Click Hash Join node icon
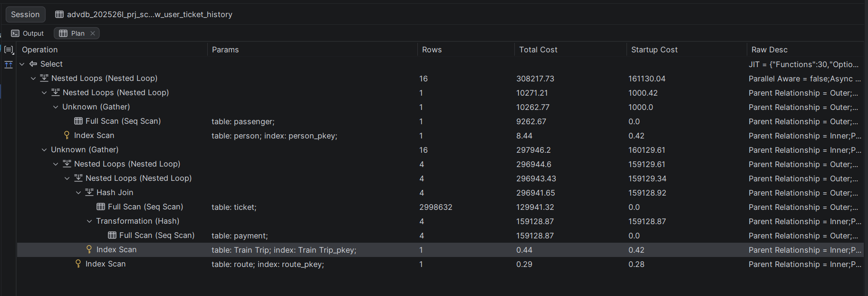Screen dimensions: 868x296 [x=89, y=192]
